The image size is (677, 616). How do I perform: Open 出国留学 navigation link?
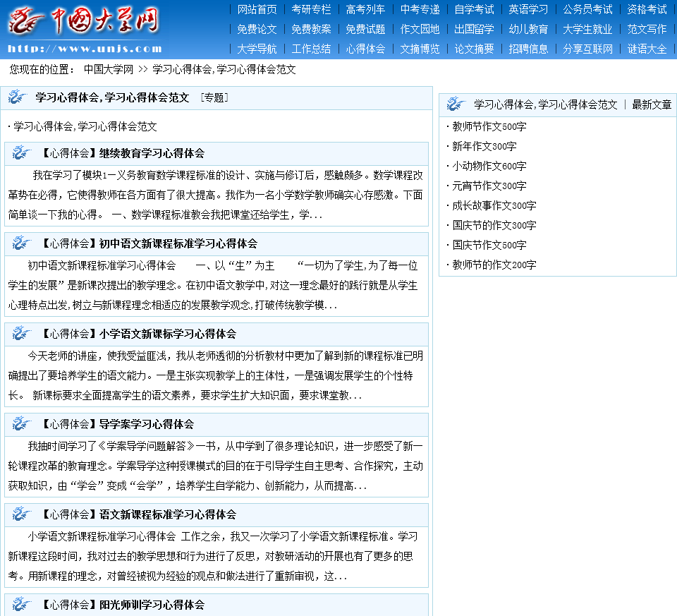474,29
